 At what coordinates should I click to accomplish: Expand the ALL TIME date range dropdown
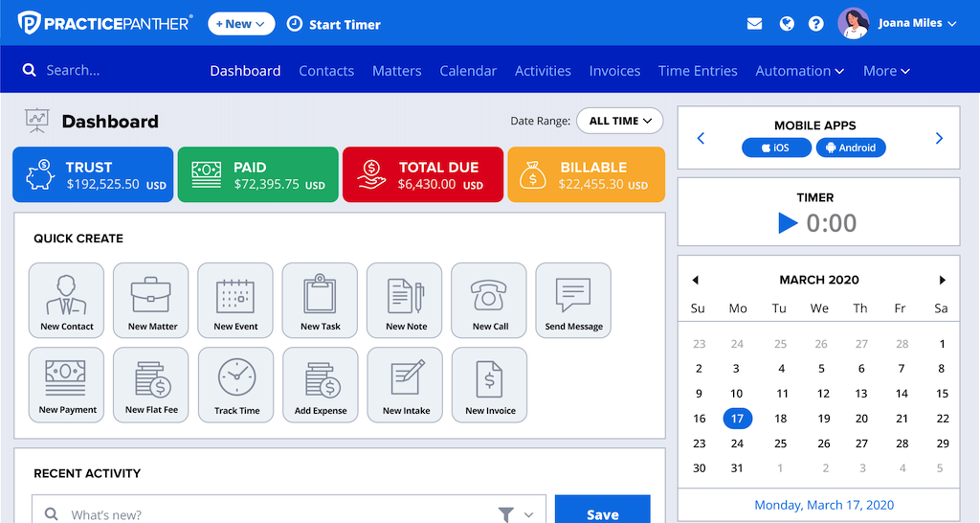click(x=619, y=121)
